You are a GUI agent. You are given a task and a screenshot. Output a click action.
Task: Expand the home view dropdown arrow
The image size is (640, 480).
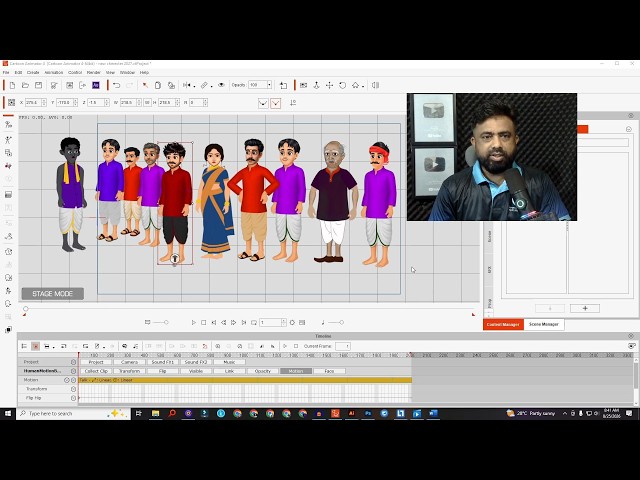(363, 86)
